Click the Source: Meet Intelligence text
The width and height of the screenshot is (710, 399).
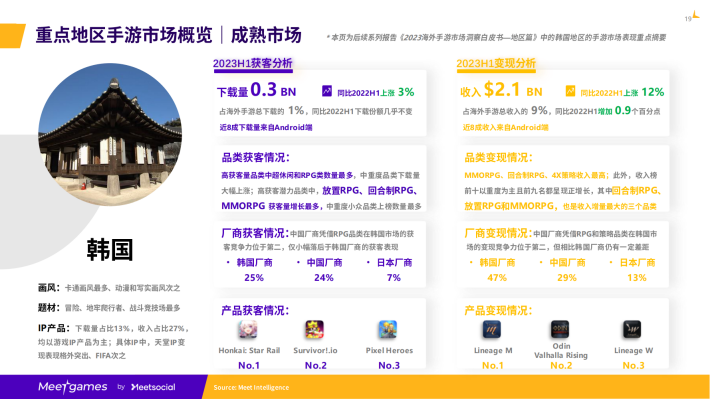coord(251,388)
